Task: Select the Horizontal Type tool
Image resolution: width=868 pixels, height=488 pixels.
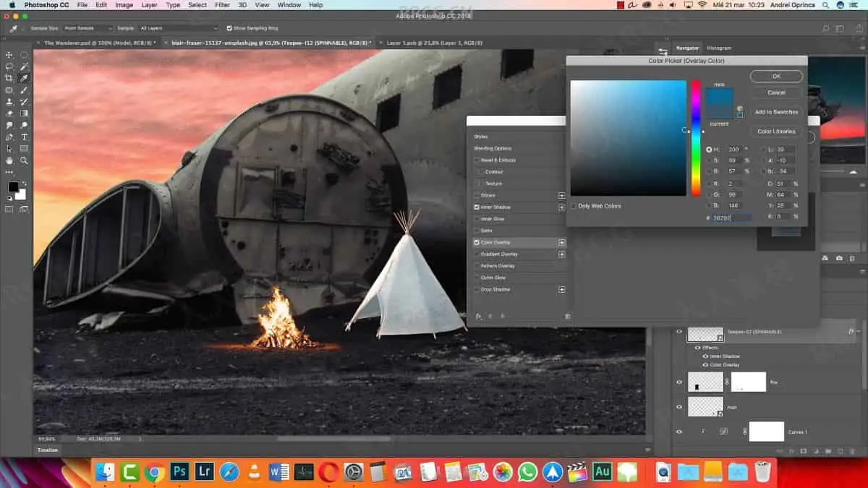Action: point(24,137)
